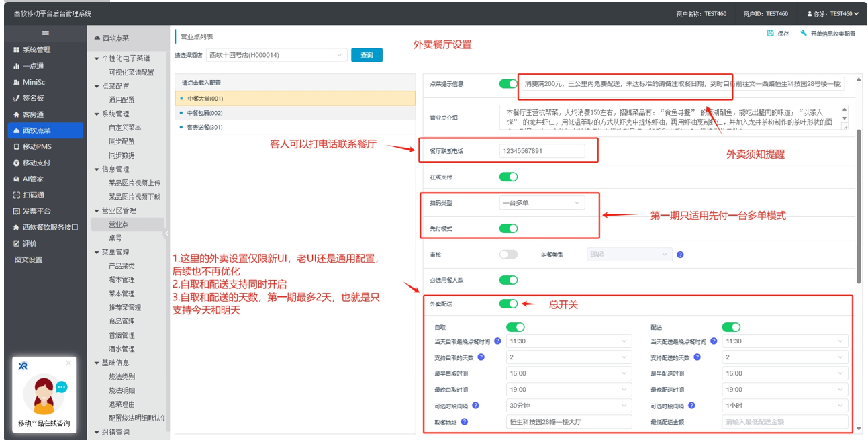Image resolution: width=868 pixels, height=440 pixels.
Task: Open 扫码类型 一台多单 dropdown
Action: pos(542,202)
